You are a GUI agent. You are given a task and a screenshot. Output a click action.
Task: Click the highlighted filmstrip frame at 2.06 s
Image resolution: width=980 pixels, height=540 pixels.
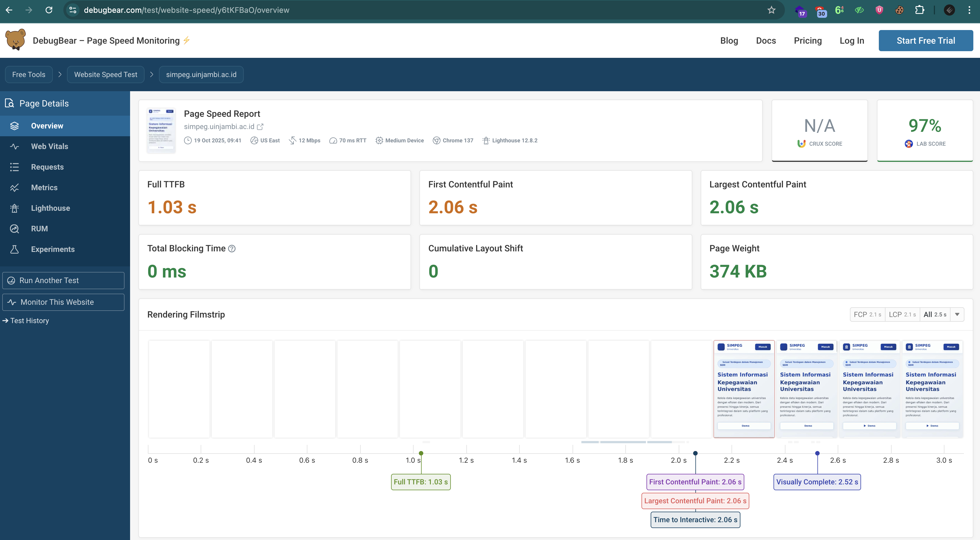(744, 389)
